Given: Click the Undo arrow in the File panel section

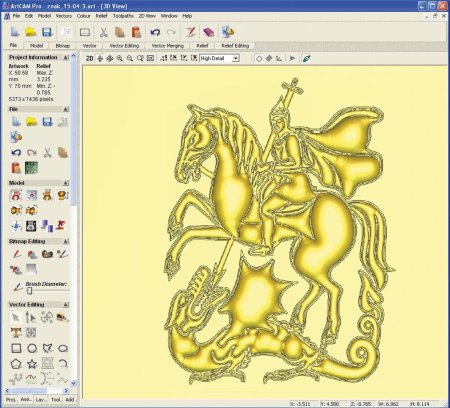Looking at the screenshot, I should 16,153.
